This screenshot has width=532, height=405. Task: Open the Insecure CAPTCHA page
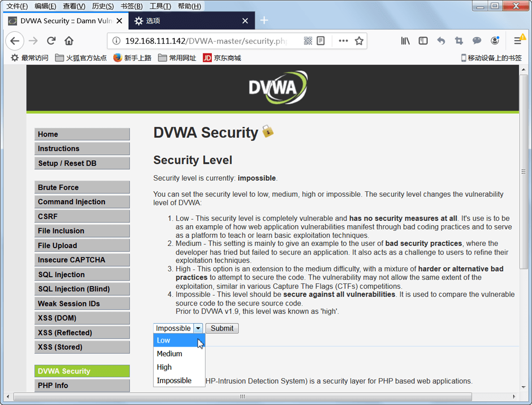(82, 260)
